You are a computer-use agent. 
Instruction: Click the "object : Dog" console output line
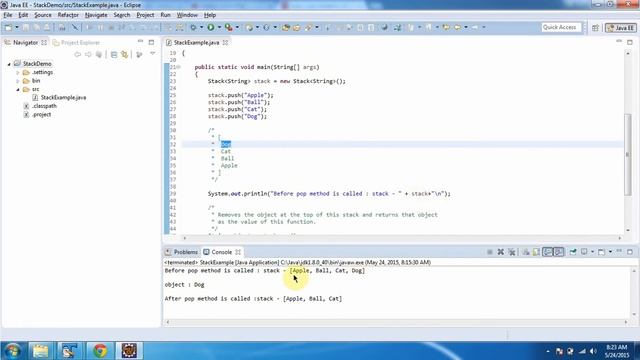tap(184, 284)
